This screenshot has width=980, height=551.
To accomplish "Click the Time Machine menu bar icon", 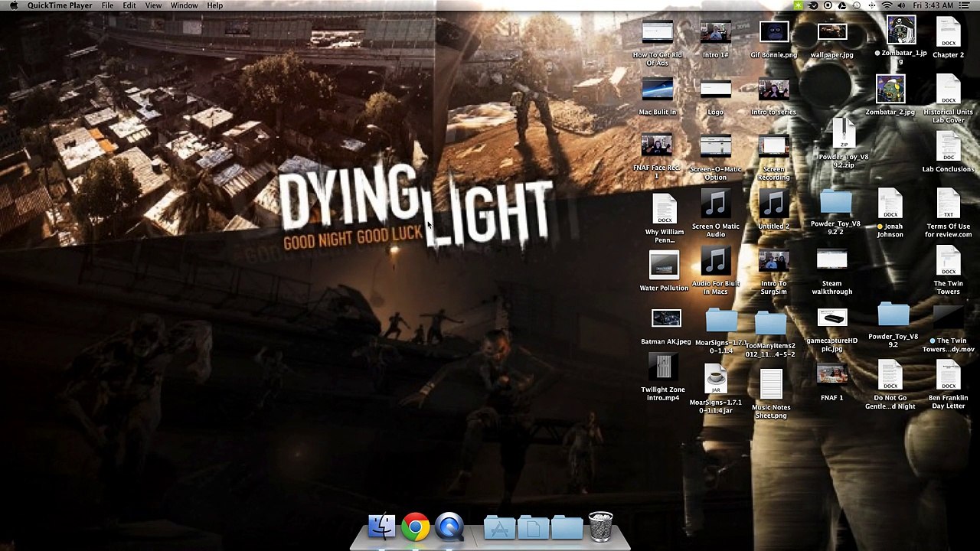I will pos(857,5).
